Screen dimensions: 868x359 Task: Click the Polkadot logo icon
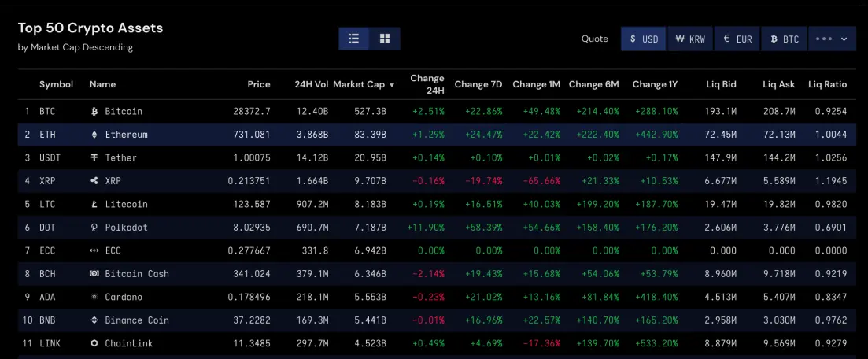(x=94, y=228)
